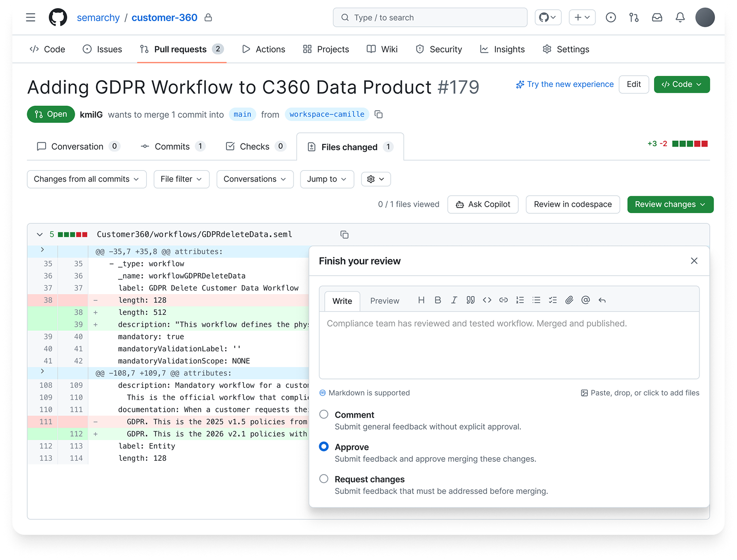Show notifications bell
This screenshot has height=560, width=737.
(x=680, y=17)
